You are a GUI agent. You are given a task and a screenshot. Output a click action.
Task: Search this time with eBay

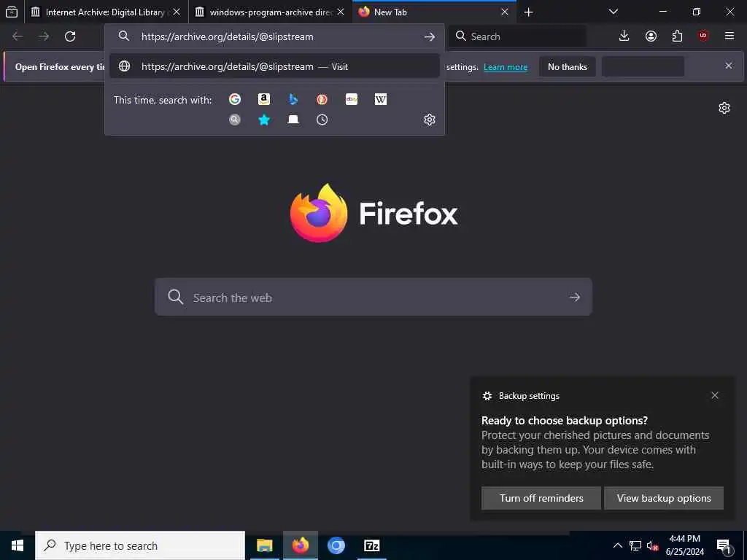pyautogui.click(x=352, y=99)
